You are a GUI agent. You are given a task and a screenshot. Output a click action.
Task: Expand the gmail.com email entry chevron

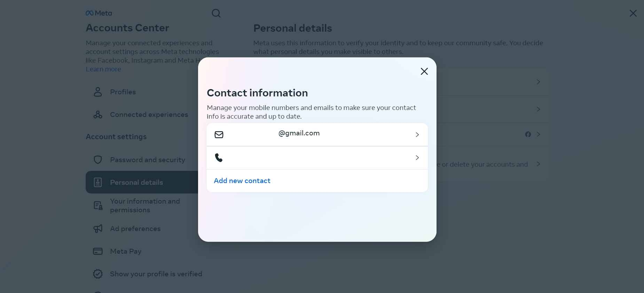pos(417,135)
